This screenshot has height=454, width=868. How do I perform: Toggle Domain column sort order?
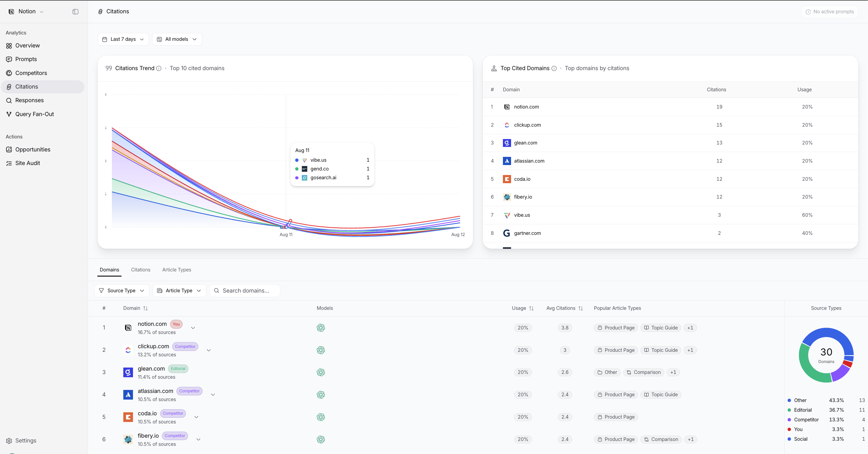tap(145, 308)
